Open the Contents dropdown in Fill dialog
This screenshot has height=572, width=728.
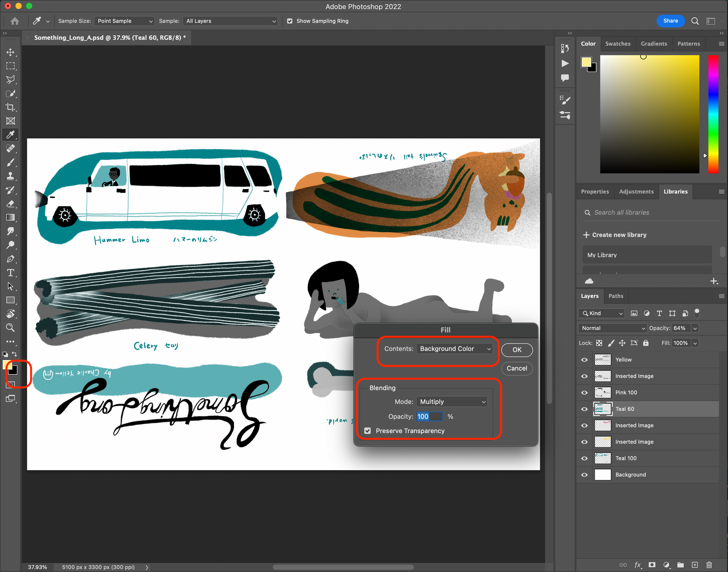coord(455,348)
